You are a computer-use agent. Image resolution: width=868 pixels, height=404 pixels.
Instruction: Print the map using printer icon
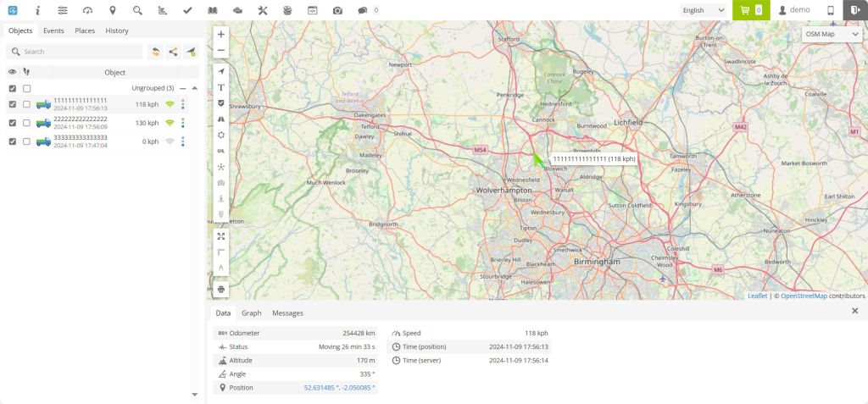221,289
